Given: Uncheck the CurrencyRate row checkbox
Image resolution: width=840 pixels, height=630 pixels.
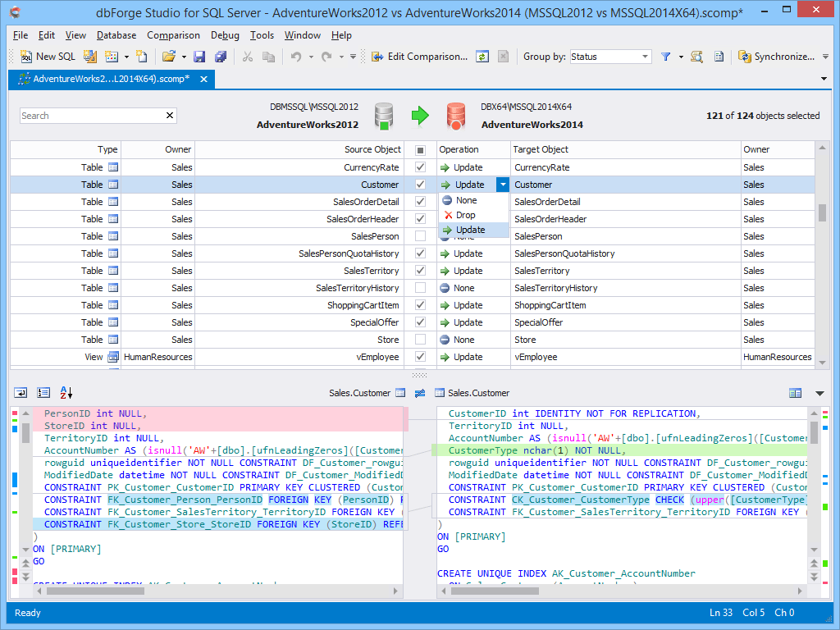Looking at the screenshot, I should pos(421,167).
